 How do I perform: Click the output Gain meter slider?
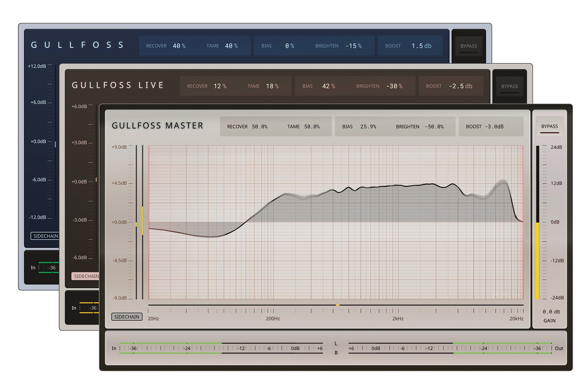point(537,222)
